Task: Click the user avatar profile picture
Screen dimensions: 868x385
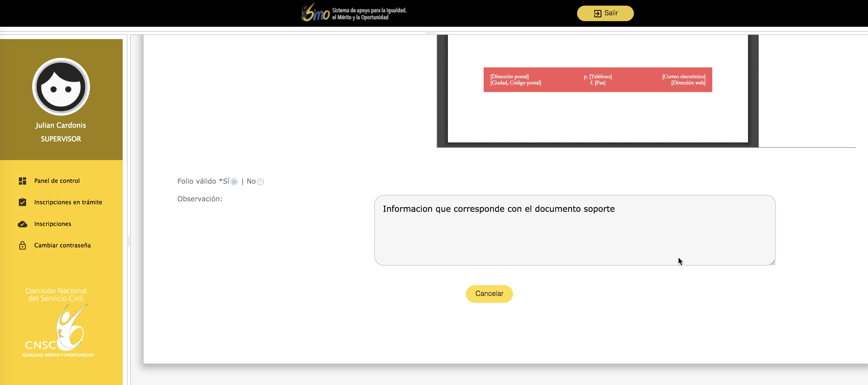Action: point(61,87)
